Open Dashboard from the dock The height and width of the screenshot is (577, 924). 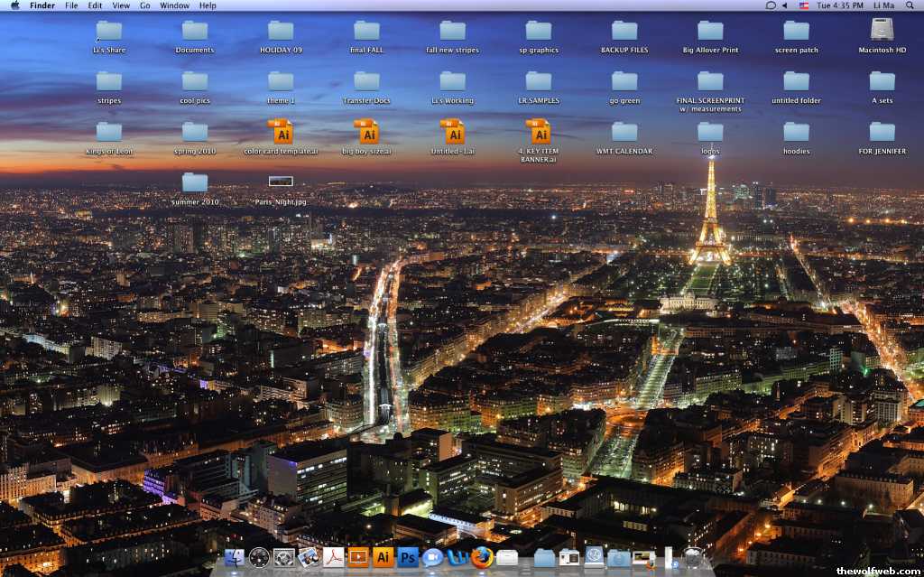click(260, 557)
